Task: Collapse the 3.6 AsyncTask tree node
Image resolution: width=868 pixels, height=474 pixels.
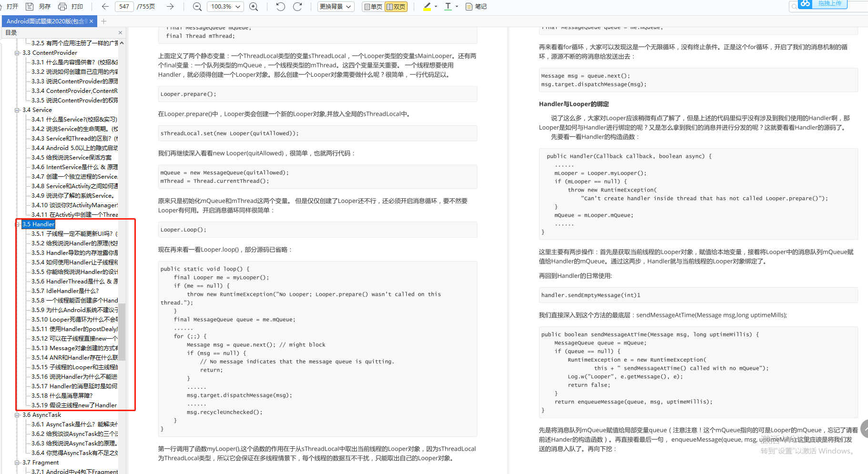Action: point(17,415)
